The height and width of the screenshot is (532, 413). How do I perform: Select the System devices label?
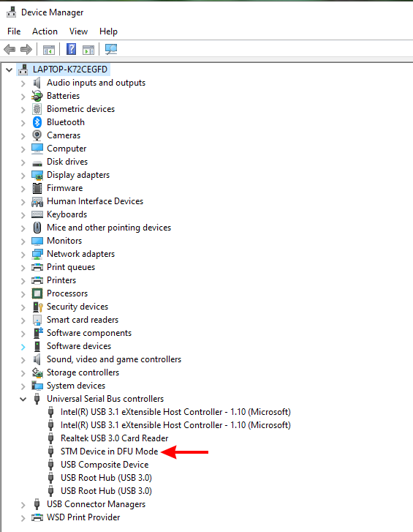[76, 386]
